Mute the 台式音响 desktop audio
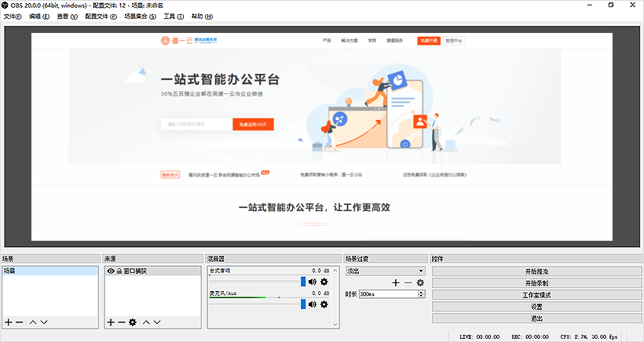 312,282
